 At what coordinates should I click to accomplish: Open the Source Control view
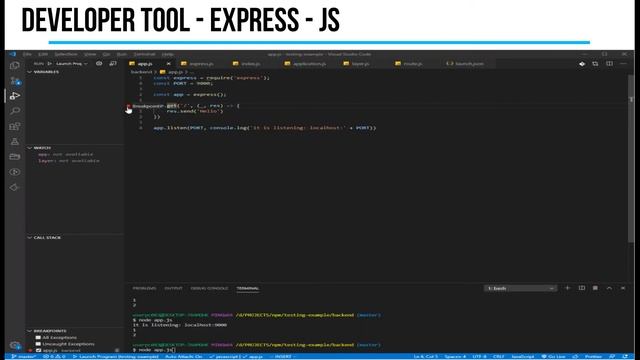[15, 81]
